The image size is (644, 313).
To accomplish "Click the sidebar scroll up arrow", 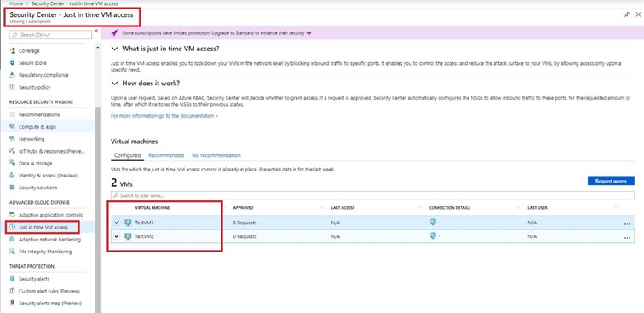I will click(x=98, y=47).
